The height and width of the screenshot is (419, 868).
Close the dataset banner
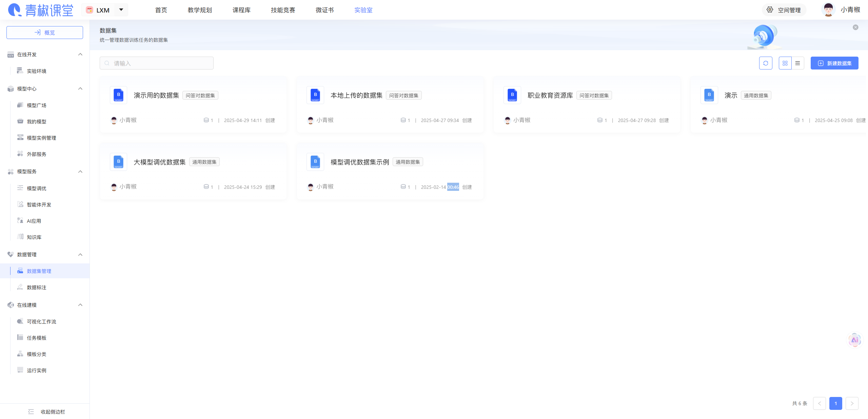click(855, 27)
